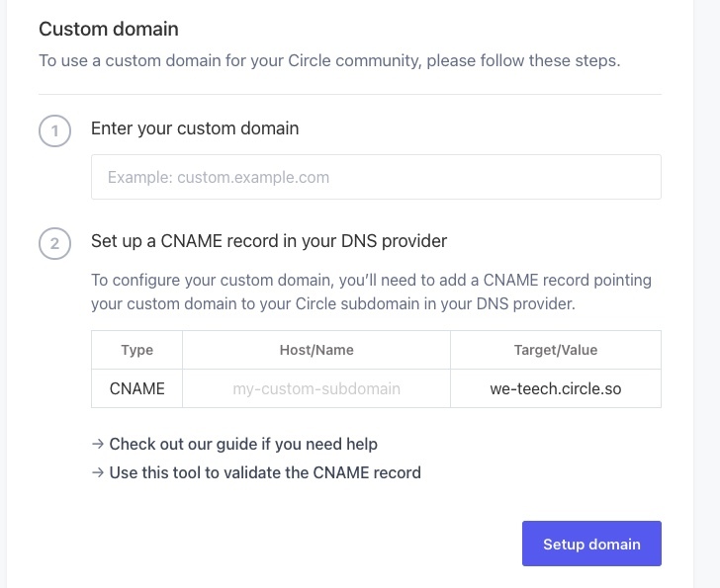Click the "Enter your custom domain" step title
The width and height of the screenshot is (720, 588).
195,128
